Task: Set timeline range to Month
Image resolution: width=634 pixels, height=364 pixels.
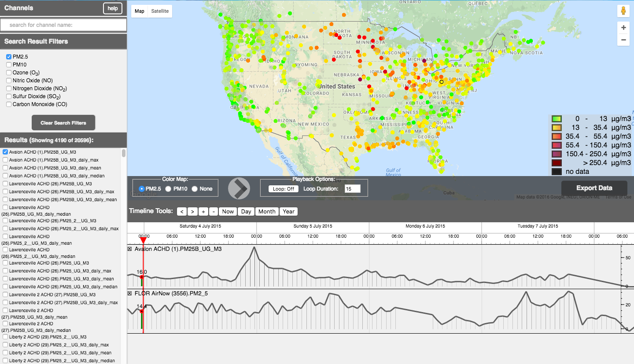Action: [x=267, y=212]
